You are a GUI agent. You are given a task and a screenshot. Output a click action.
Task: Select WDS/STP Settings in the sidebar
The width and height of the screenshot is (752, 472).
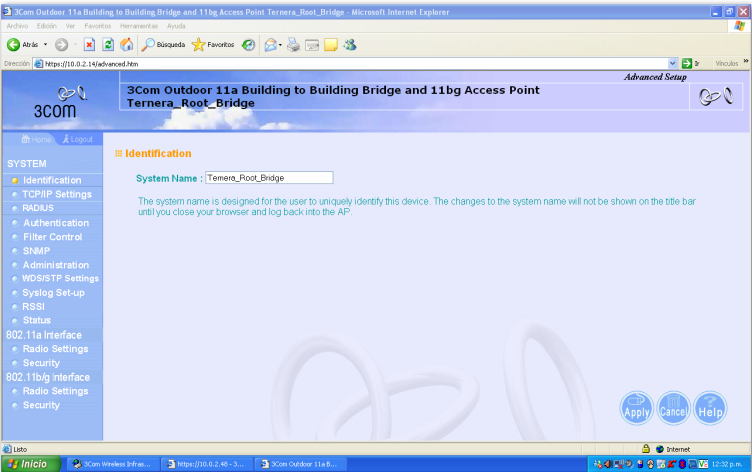coord(60,278)
